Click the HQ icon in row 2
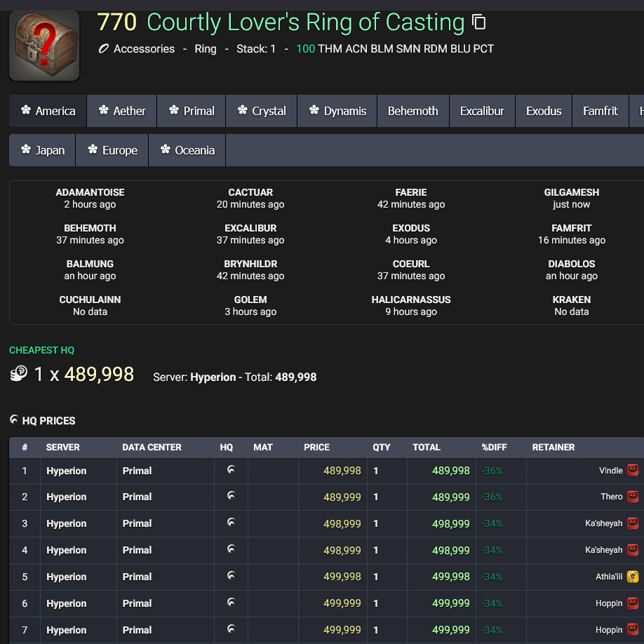Viewport: 644px width, 644px height. click(x=232, y=496)
